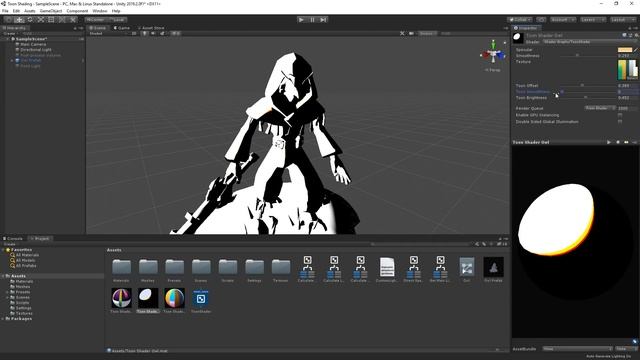Screen dimensions: 640x360
Task: Toggle scene audio speaker icon
Action: 153,33
